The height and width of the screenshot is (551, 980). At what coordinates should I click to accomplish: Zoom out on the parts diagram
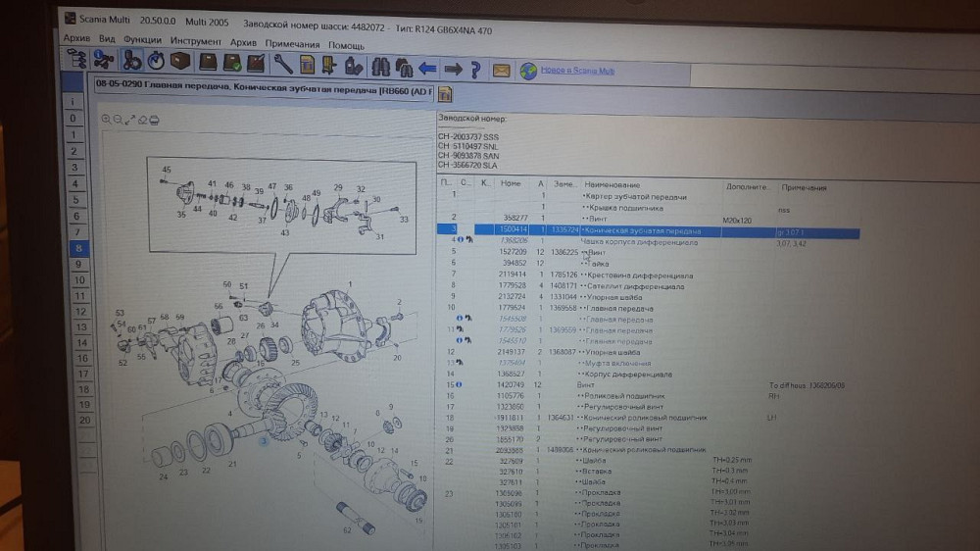coord(119,119)
